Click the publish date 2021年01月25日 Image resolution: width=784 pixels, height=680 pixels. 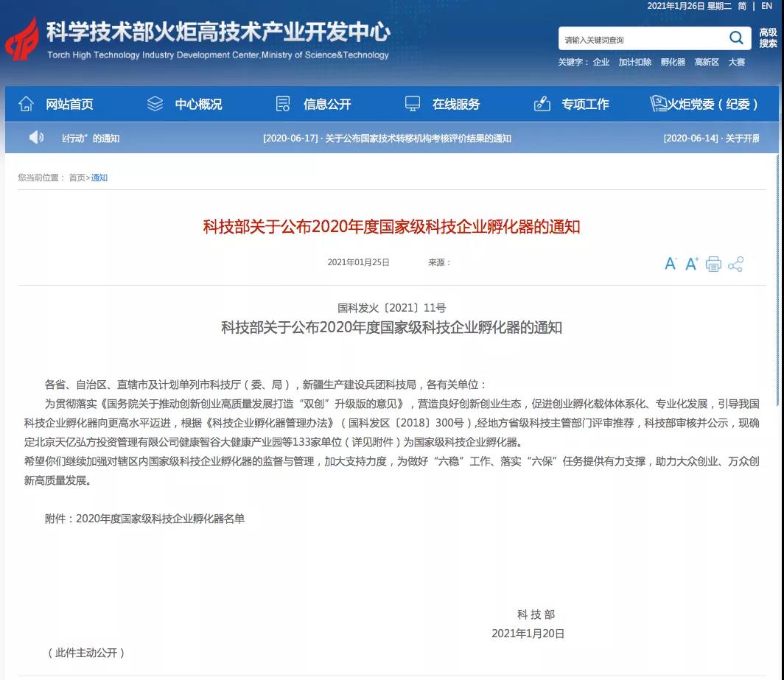coord(358,262)
